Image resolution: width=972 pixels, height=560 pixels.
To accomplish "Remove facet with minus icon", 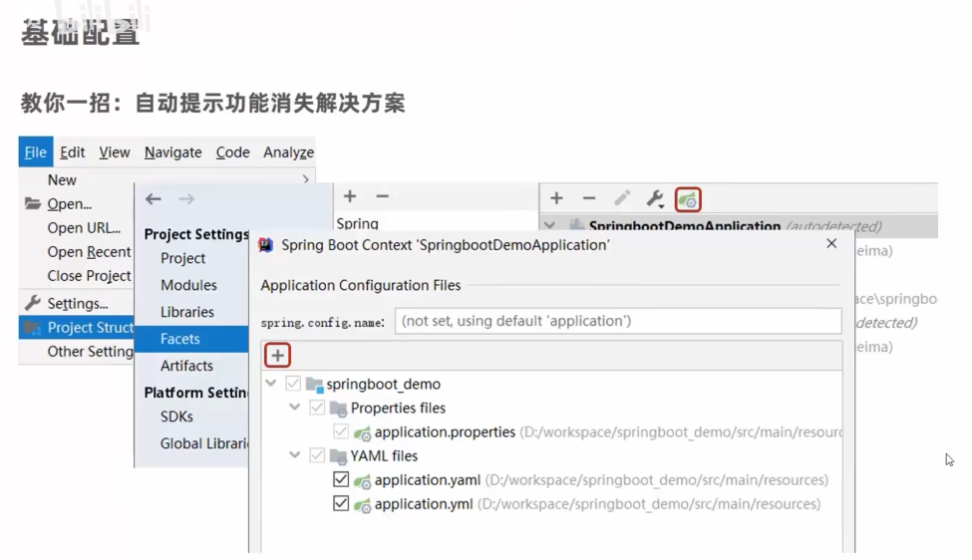I will click(382, 196).
